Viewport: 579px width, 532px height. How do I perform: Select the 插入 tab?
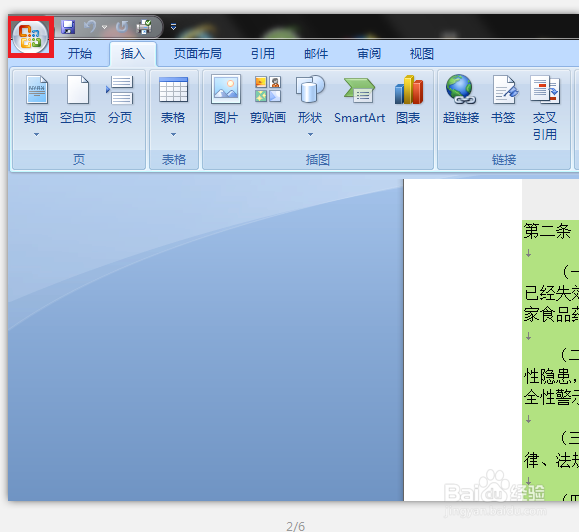point(133,54)
